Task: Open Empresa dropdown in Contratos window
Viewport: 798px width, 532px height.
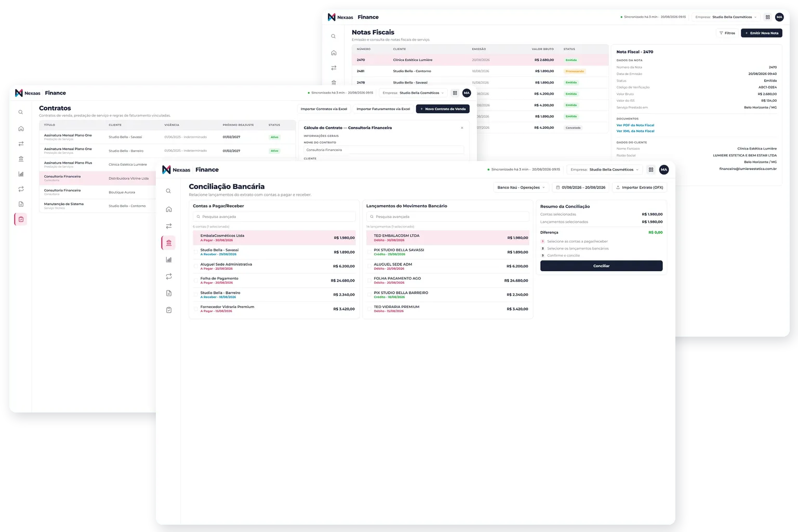Action: [x=413, y=93]
